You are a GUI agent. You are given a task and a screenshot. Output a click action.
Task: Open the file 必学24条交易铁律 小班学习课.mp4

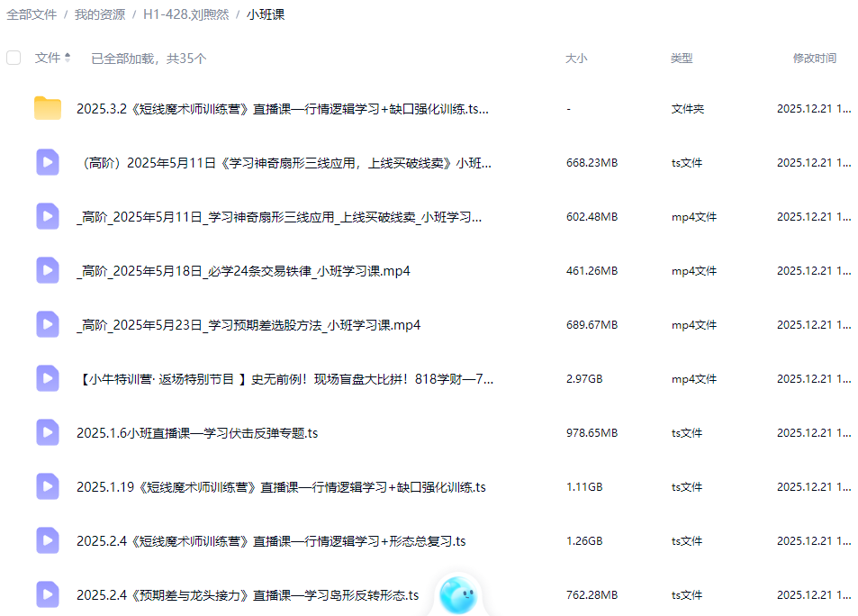[239, 270]
